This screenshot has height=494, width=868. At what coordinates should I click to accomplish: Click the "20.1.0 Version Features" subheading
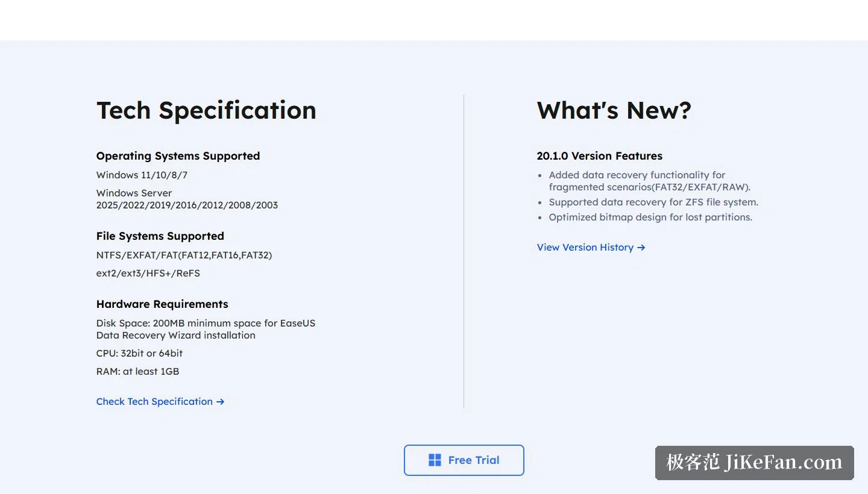[x=599, y=156]
